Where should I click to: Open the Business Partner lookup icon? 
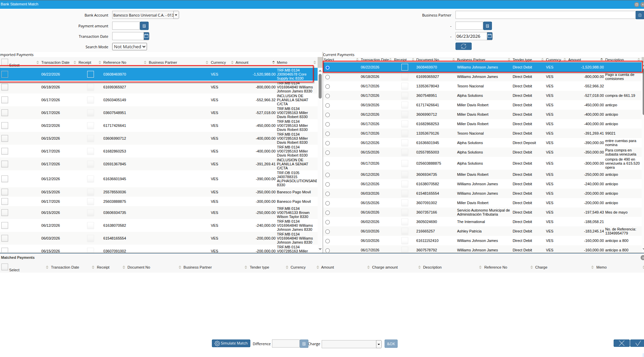click(x=640, y=15)
